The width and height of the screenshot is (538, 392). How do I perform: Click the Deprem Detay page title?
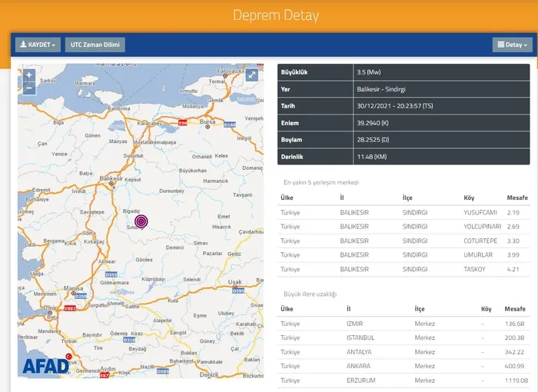[x=269, y=15]
